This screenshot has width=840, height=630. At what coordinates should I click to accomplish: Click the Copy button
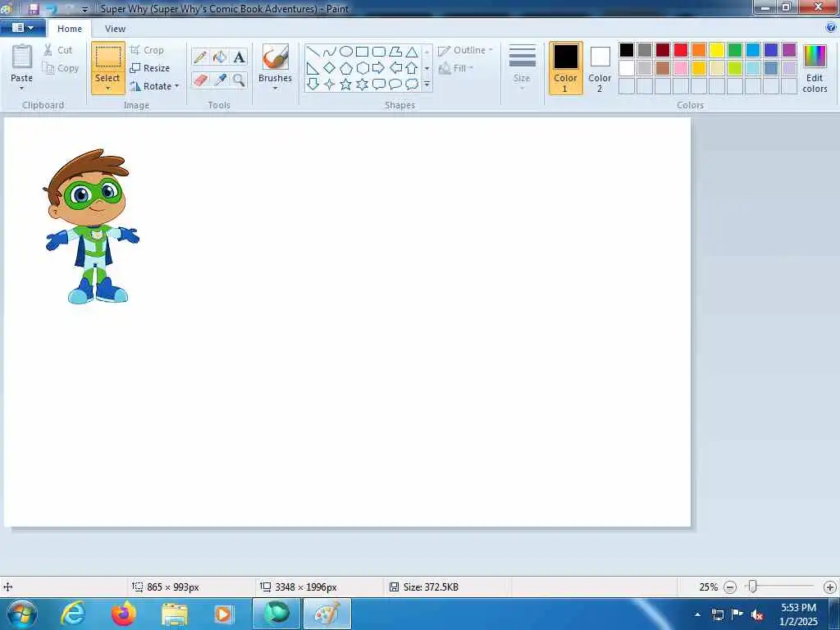point(61,68)
